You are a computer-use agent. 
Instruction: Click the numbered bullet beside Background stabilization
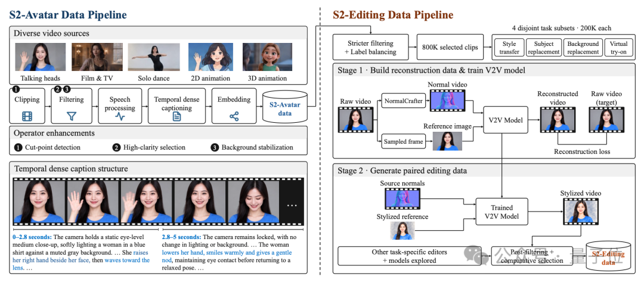[x=214, y=147]
